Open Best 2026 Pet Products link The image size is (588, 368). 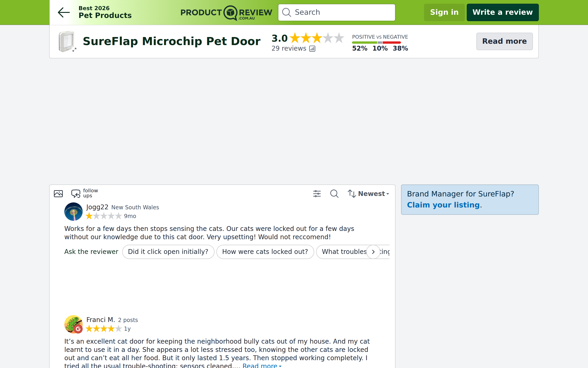click(105, 12)
